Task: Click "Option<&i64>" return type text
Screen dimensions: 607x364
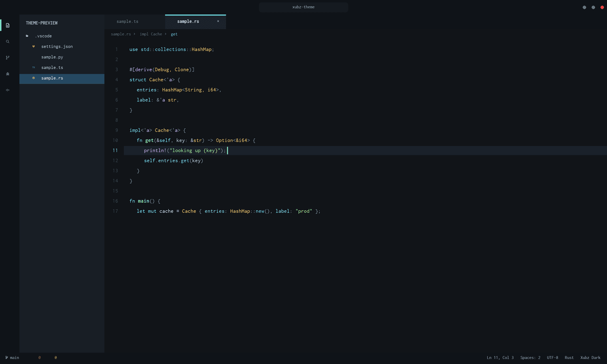Action: coord(233,140)
